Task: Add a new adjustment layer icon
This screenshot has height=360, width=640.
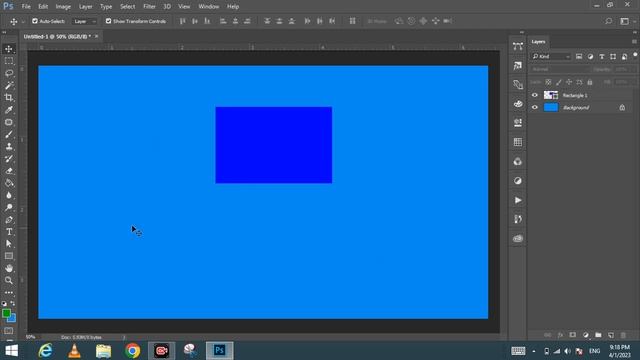Action: pyautogui.click(x=586, y=335)
